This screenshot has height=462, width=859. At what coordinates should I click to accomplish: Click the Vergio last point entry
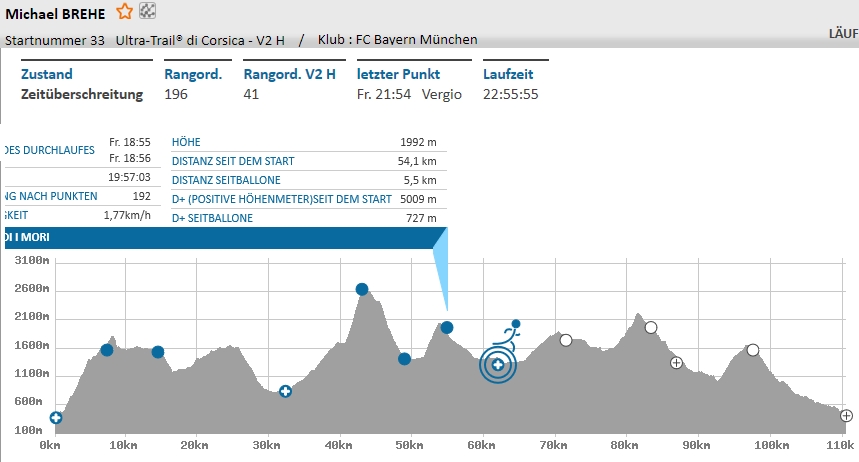[440, 95]
